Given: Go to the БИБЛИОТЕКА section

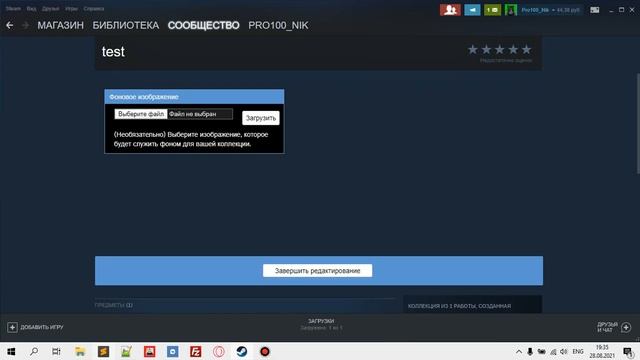Looking at the screenshot, I should (x=126, y=25).
